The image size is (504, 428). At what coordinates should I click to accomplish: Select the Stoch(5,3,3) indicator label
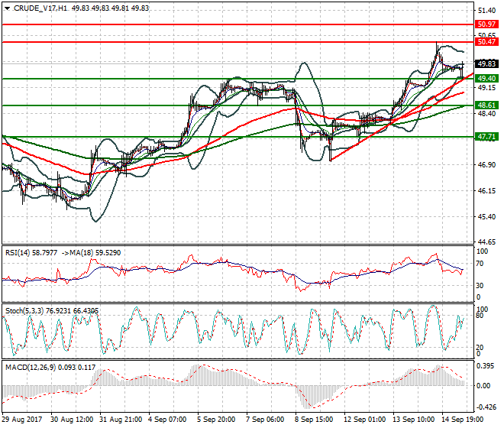pyautogui.click(x=24, y=311)
